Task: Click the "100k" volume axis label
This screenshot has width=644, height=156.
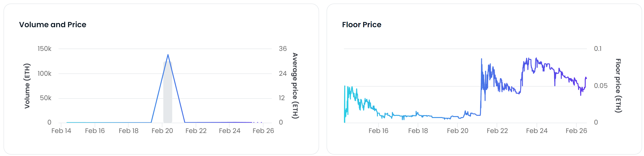Action: coord(44,74)
